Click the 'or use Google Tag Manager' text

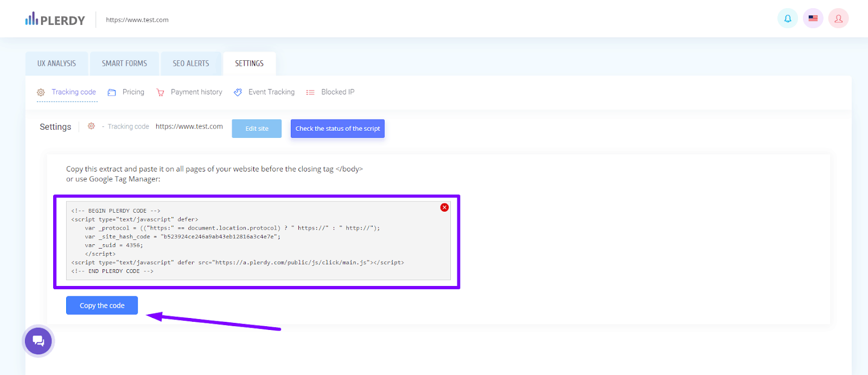[x=113, y=179]
